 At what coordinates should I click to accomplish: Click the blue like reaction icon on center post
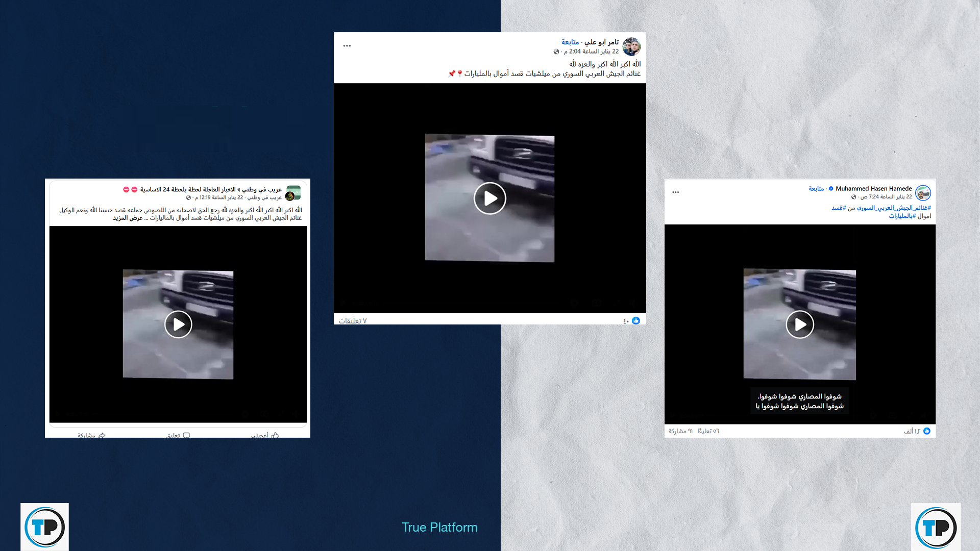coord(636,320)
